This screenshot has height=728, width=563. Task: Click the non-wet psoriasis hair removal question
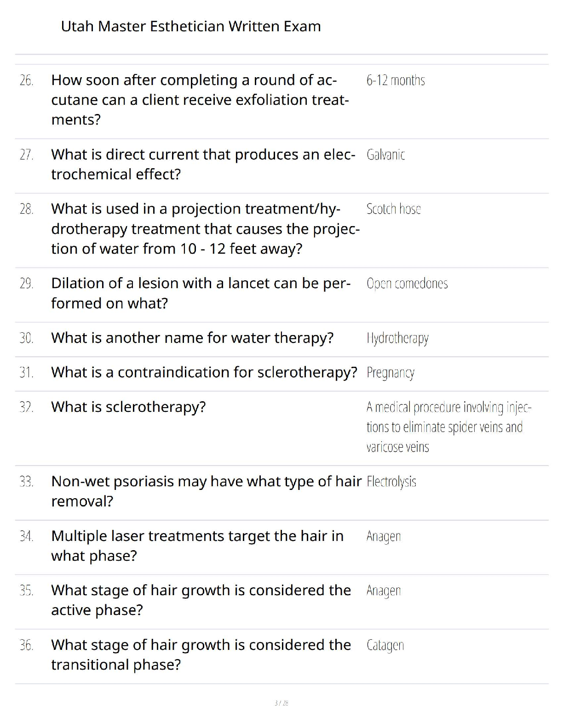[x=206, y=491]
